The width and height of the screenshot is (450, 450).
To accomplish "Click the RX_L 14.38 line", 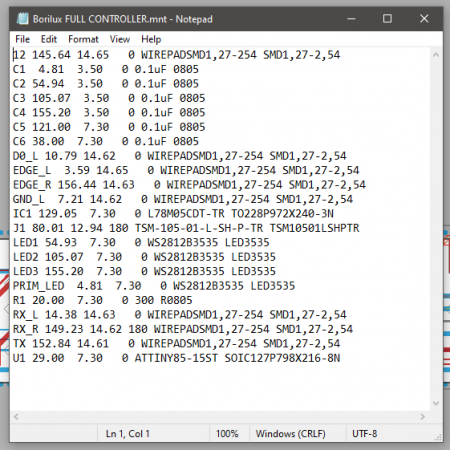I will click(180, 315).
